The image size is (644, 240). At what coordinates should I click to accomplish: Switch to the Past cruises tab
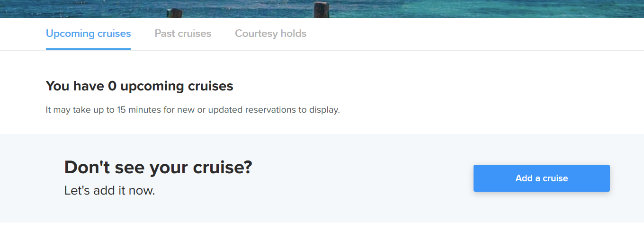coord(183,34)
